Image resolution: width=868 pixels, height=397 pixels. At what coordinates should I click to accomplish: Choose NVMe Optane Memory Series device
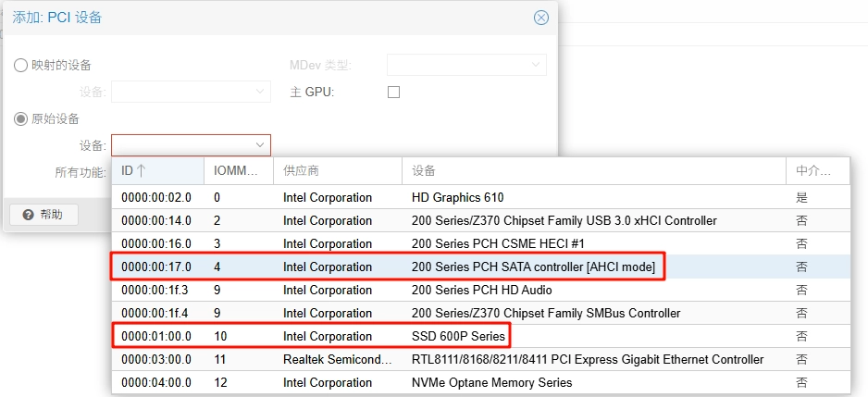point(491,382)
